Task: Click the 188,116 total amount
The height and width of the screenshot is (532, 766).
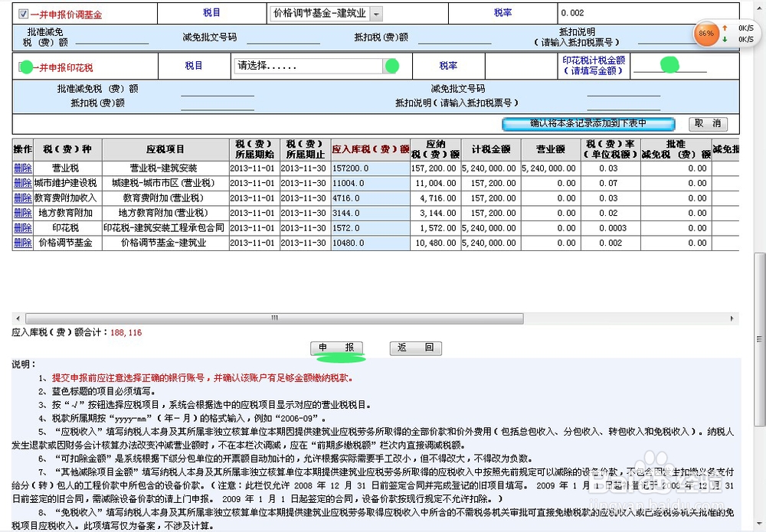Action: click(126, 333)
